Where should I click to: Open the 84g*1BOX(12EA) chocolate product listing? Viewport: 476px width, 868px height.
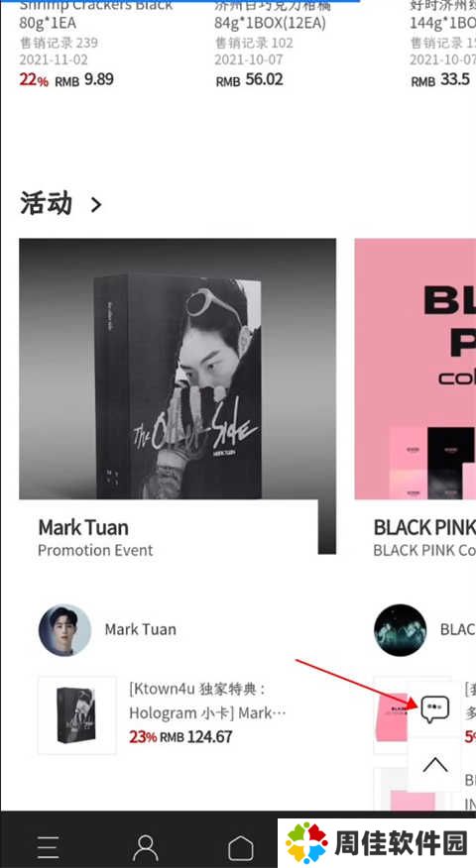click(x=273, y=45)
